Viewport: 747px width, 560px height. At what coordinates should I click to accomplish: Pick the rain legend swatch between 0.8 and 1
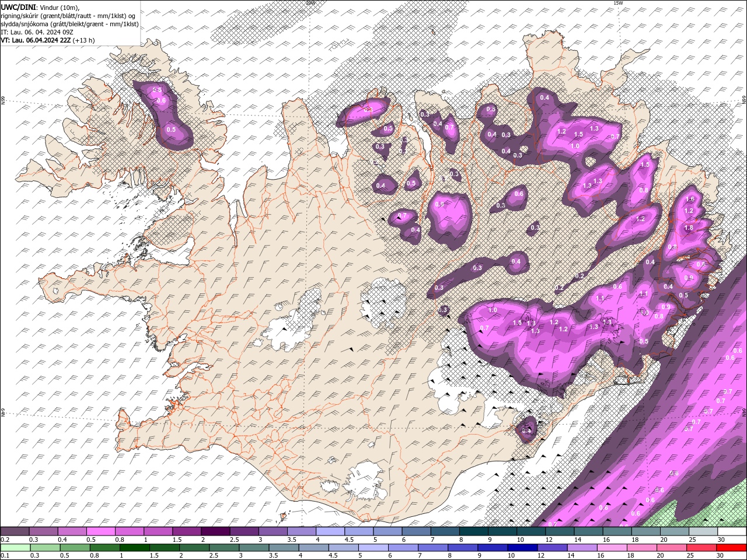coord(106,547)
